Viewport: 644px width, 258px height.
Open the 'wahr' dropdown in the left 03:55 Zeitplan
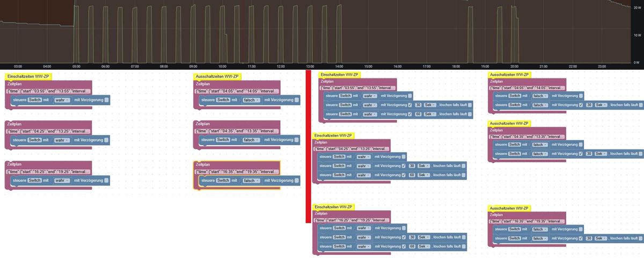pyautogui.click(x=62, y=100)
